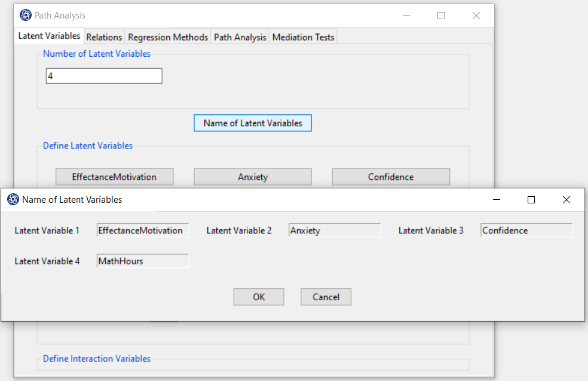Click the 'Latent Variable 2' label
The image size is (588, 381).
point(239,230)
